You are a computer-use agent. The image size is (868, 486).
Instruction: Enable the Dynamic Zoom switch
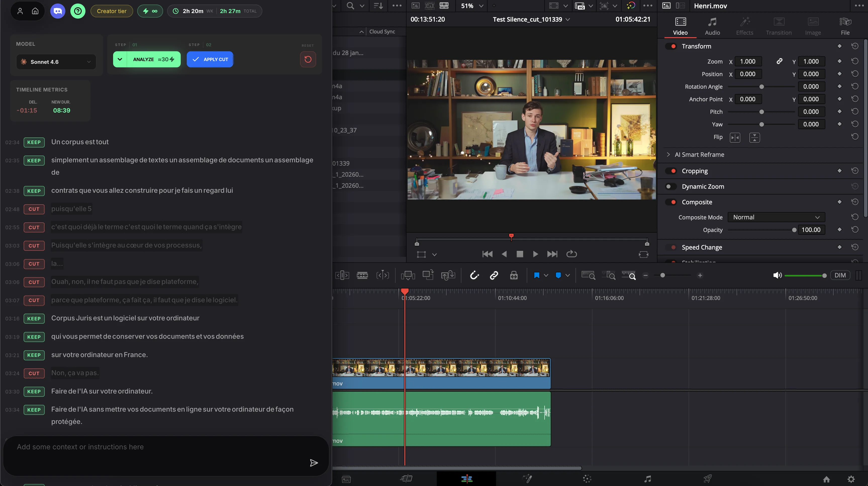pyautogui.click(x=670, y=186)
